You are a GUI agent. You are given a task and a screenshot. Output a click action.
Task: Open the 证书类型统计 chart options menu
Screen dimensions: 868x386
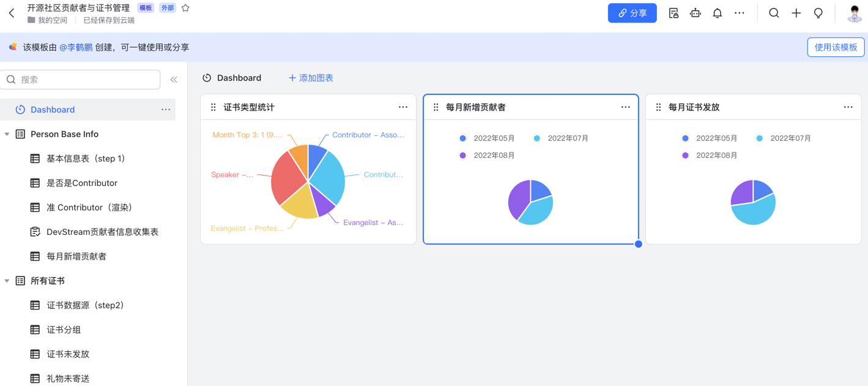point(402,107)
